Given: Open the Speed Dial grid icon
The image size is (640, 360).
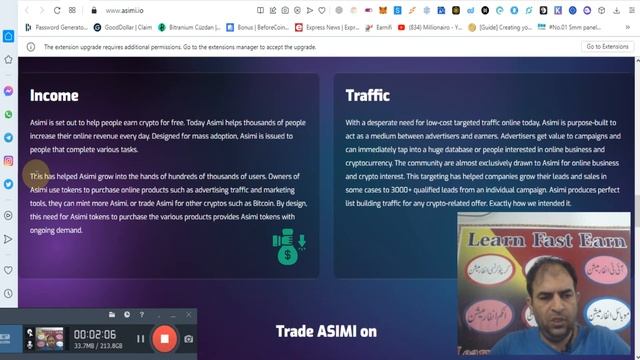Looking at the screenshot, I should pos(72,11).
